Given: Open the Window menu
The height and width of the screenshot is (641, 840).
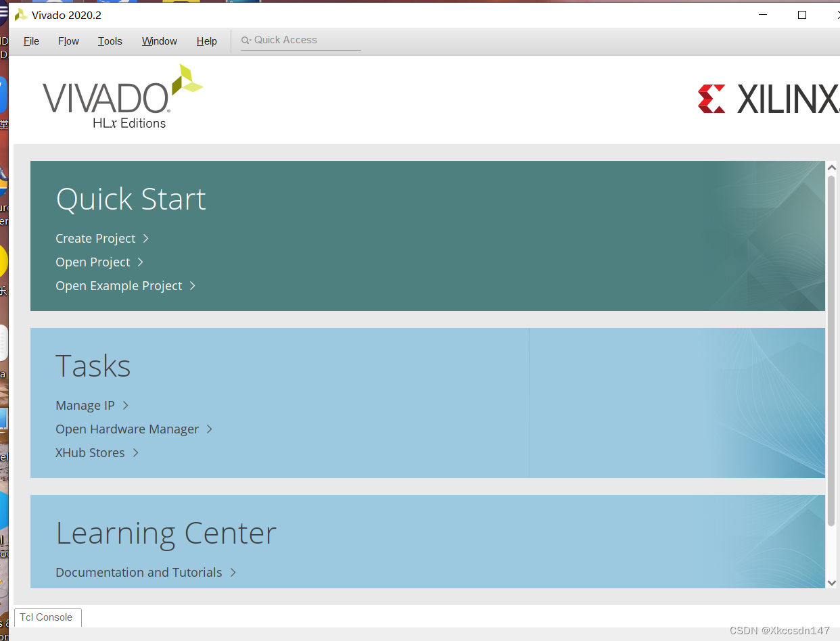Looking at the screenshot, I should click(x=160, y=41).
